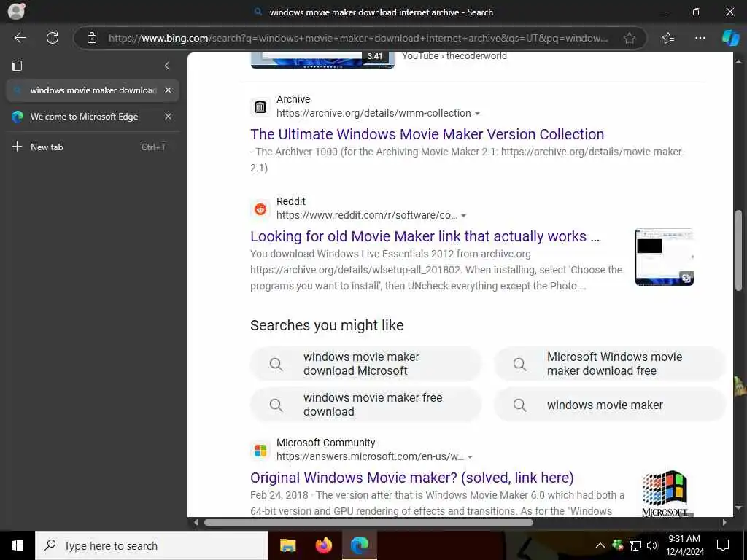
Task: Launch Firefox from the taskbar
Action: point(324,545)
